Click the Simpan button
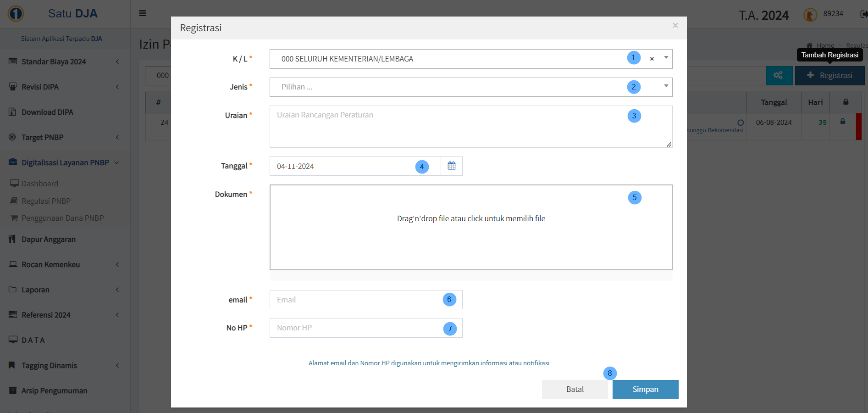The image size is (868, 413). 645,389
